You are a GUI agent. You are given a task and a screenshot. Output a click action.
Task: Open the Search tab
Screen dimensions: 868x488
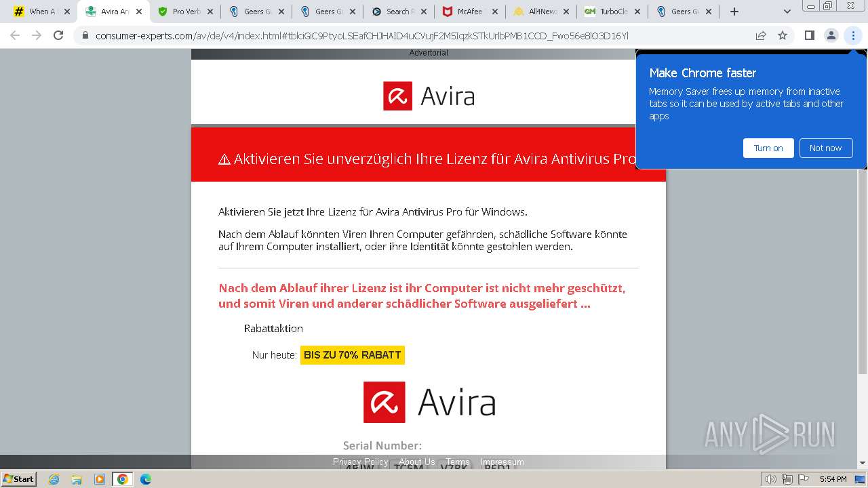(399, 12)
